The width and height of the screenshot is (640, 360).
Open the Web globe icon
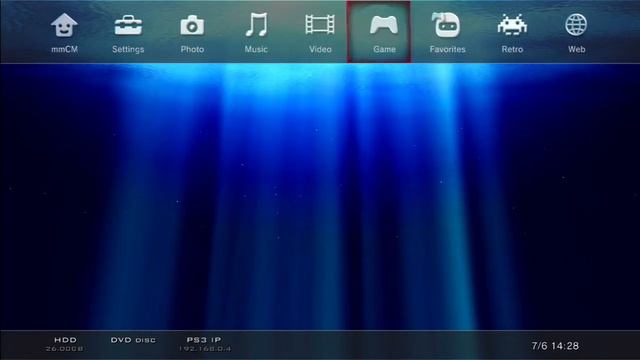(x=576, y=24)
